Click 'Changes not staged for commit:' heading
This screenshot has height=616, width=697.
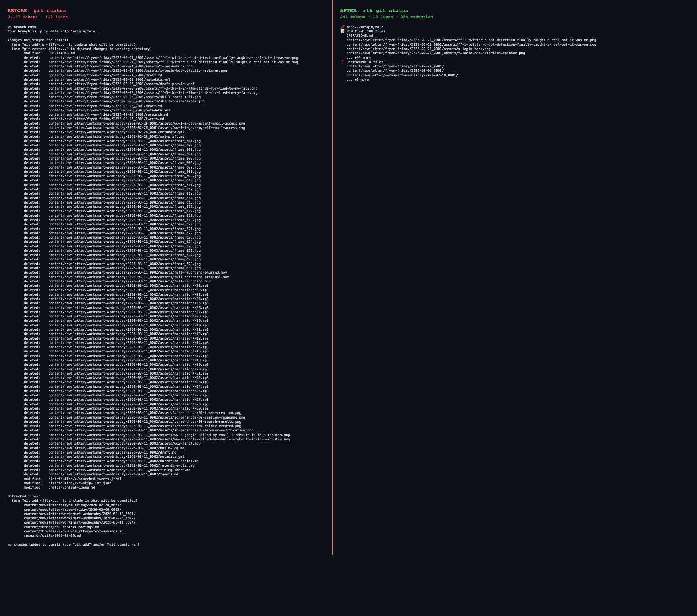click(x=38, y=40)
